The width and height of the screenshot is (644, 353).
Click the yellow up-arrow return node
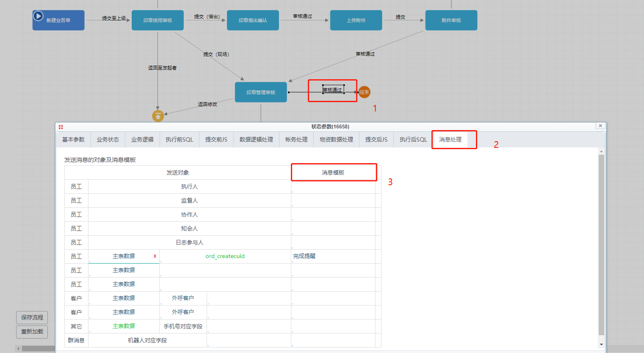(x=158, y=116)
